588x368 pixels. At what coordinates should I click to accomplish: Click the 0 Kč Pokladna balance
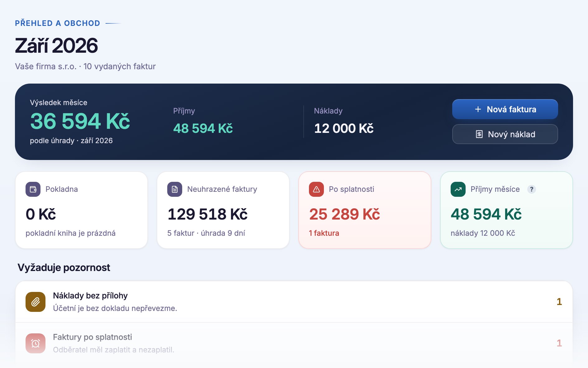point(41,214)
